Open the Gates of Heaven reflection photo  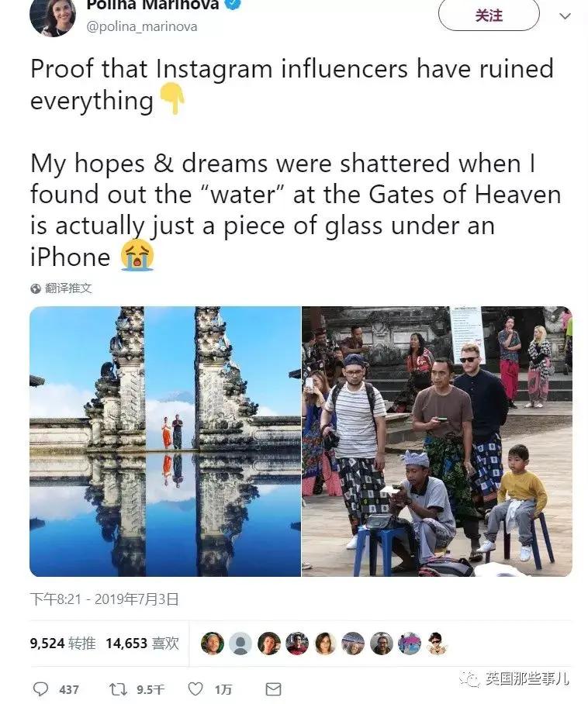click(x=165, y=441)
